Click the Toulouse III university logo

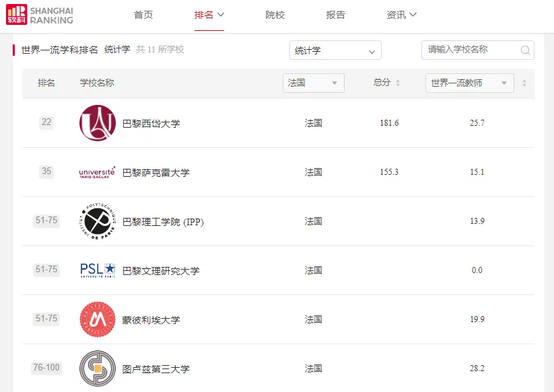[x=98, y=368]
